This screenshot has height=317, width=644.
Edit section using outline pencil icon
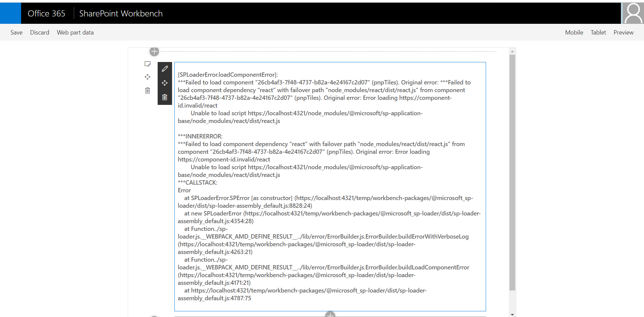pyautogui.click(x=148, y=64)
